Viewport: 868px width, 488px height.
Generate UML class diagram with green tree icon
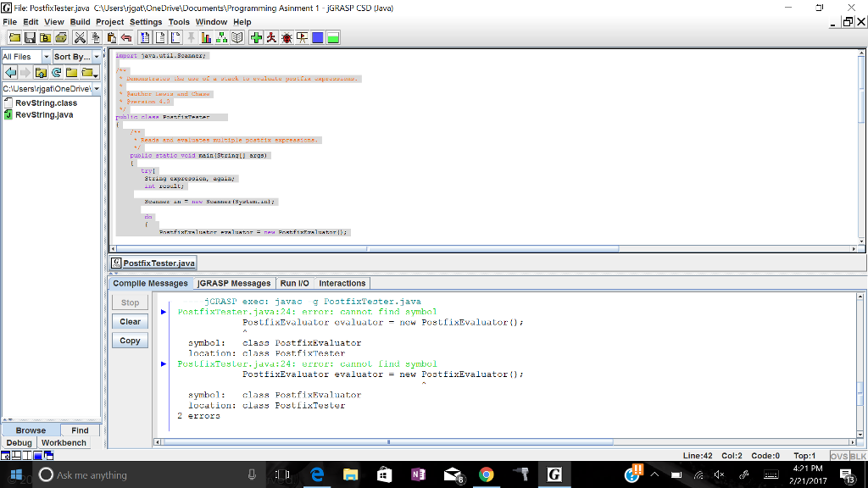tap(222, 37)
